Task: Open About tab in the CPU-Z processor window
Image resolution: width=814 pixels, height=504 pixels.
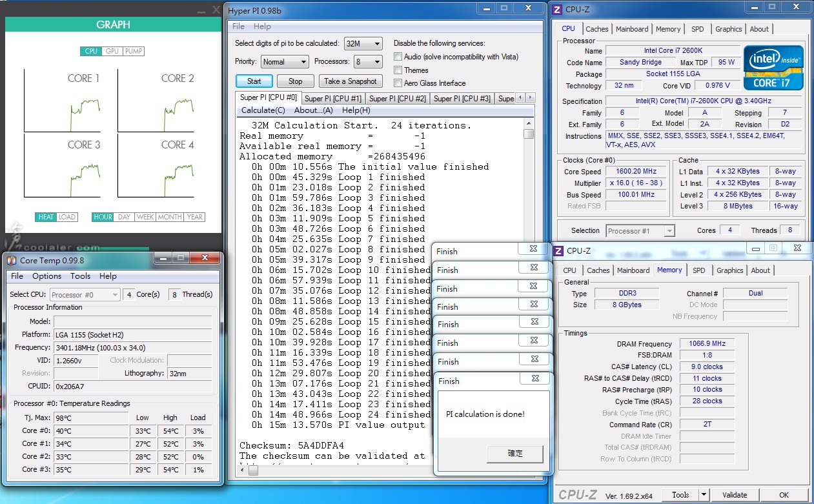Action: [x=759, y=29]
